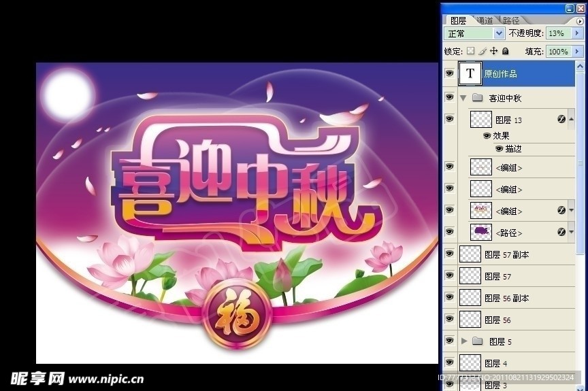Image resolution: width=588 pixels, height=391 pixels.
Task: Select the layer named 图层 57 副本
Action: point(506,255)
